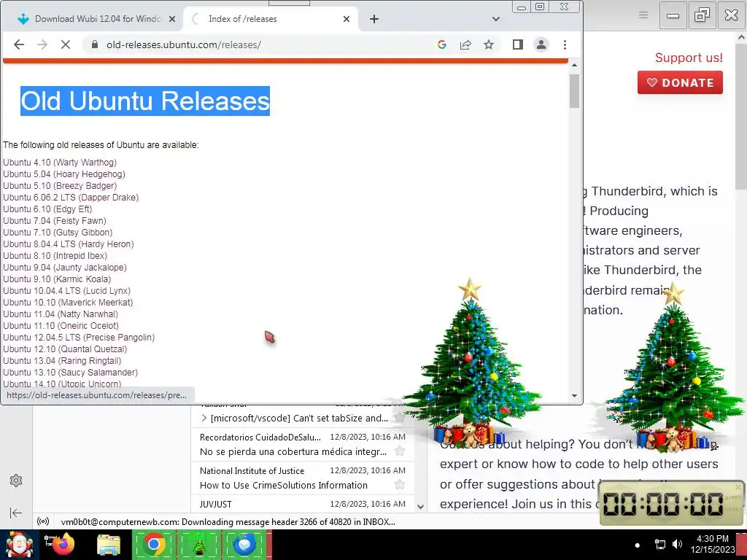Viewport: 747px width, 560px height.
Task: Open Ubuntu 12.04.5 LTS (Precise Pangolin)
Action: pyautogui.click(x=79, y=338)
